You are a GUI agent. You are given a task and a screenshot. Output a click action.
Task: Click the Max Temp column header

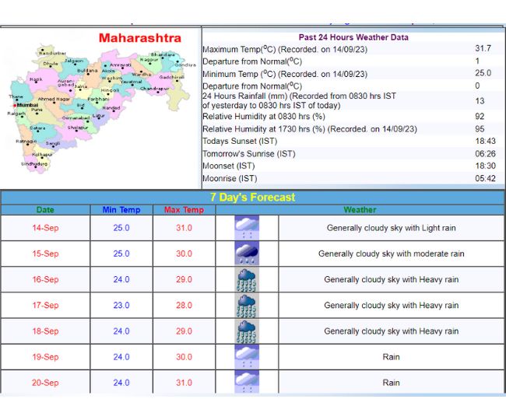tap(184, 210)
